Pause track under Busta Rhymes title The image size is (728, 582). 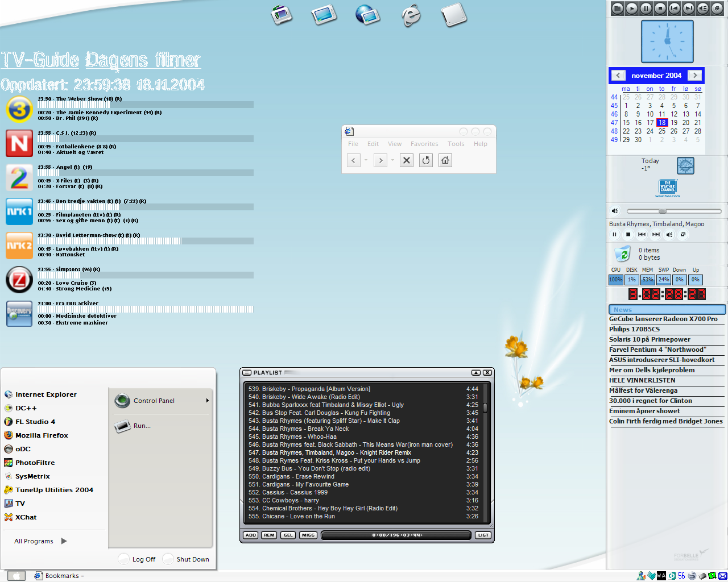pos(614,234)
